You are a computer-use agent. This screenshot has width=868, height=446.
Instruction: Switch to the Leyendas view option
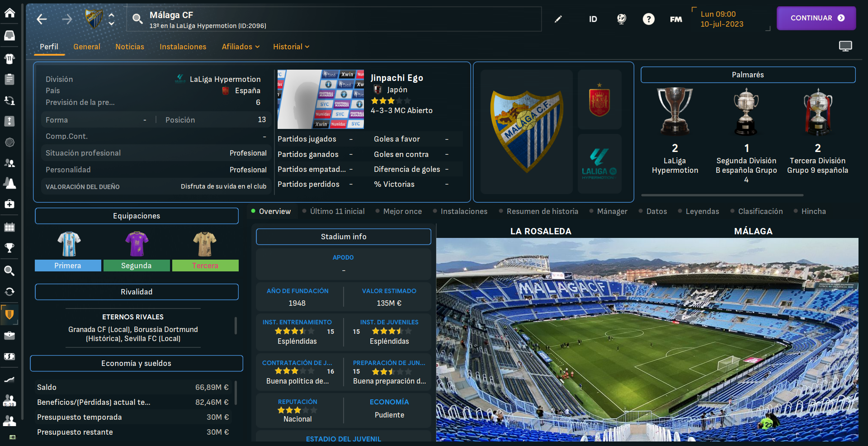click(x=698, y=211)
